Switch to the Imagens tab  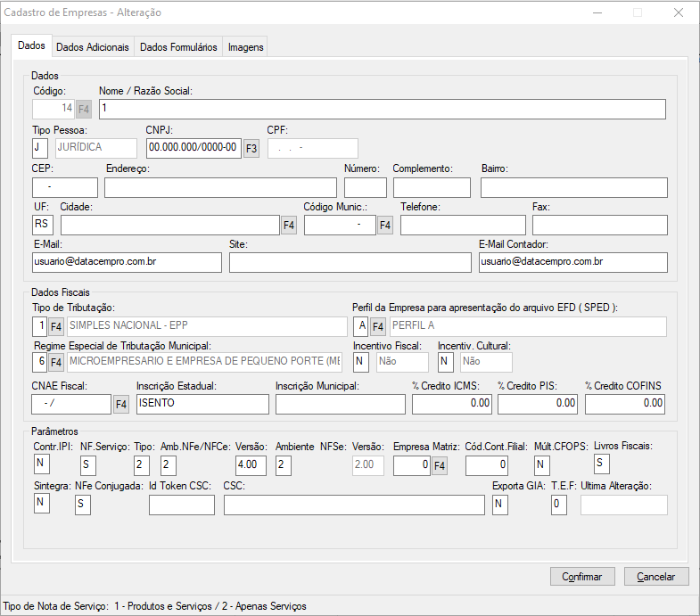coord(245,47)
